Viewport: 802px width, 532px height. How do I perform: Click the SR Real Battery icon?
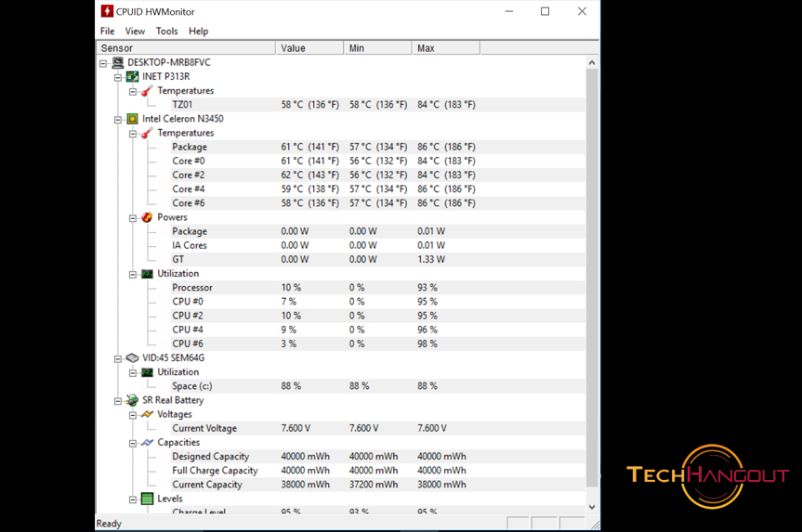tap(133, 400)
